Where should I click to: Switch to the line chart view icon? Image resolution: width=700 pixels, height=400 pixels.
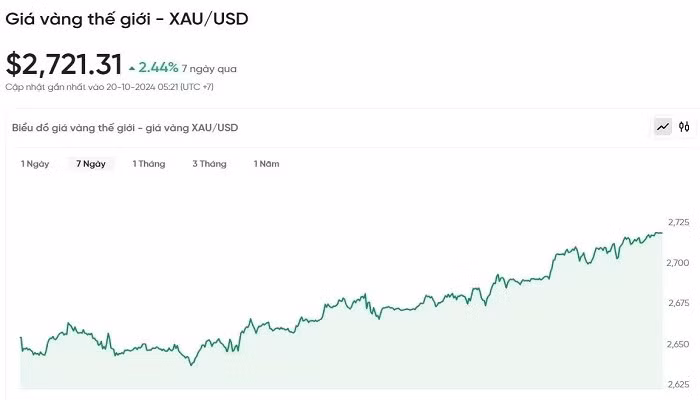click(662, 127)
